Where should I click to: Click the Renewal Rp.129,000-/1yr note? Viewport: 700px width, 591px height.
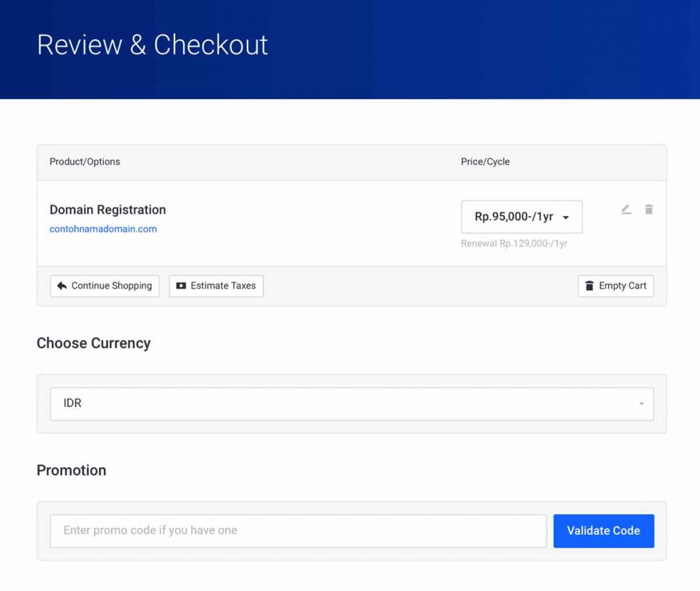click(514, 244)
